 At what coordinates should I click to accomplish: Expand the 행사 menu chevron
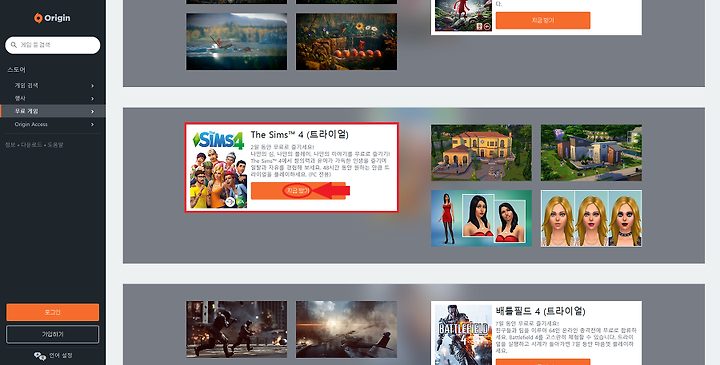point(92,99)
